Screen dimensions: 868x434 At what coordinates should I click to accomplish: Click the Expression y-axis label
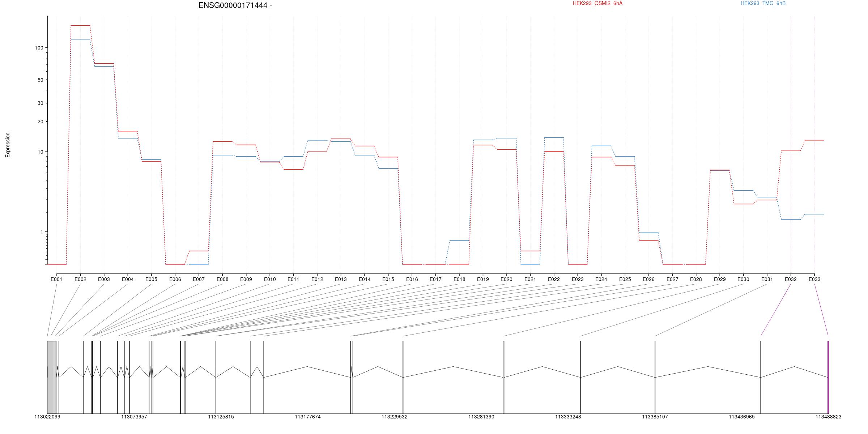[x=8, y=145]
